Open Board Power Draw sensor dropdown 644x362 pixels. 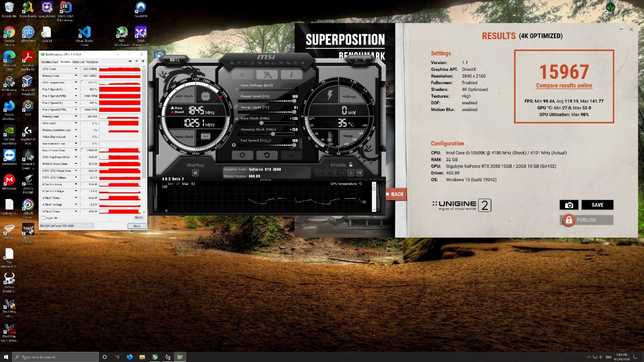pos(76,150)
